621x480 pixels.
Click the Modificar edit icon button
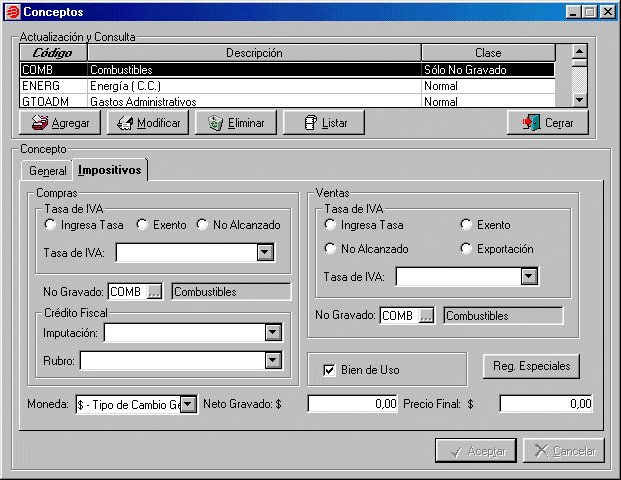tap(147, 123)
